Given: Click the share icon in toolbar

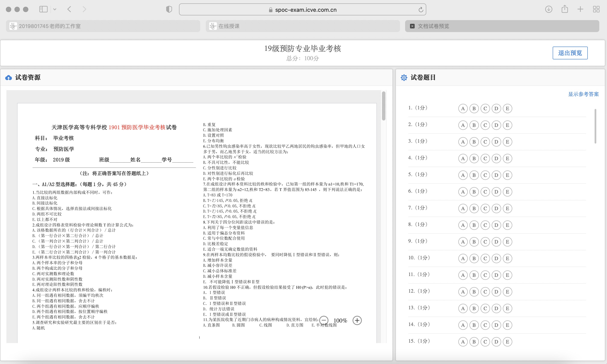Looking at the screenshot, I should point(564,9).
